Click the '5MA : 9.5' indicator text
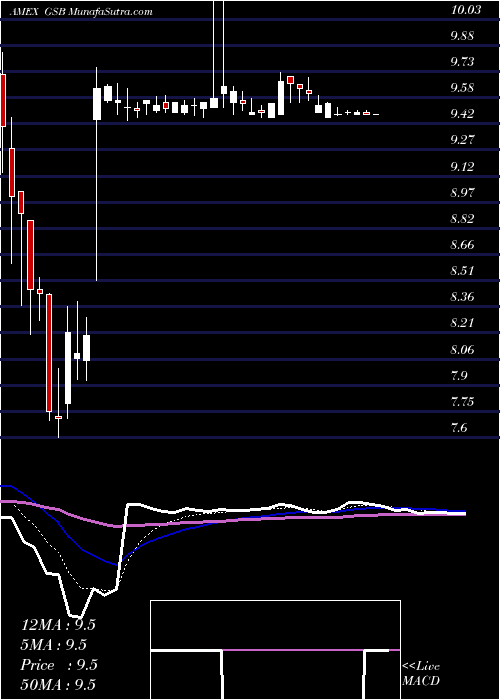500x700 pixels. (x=54, y=645)
